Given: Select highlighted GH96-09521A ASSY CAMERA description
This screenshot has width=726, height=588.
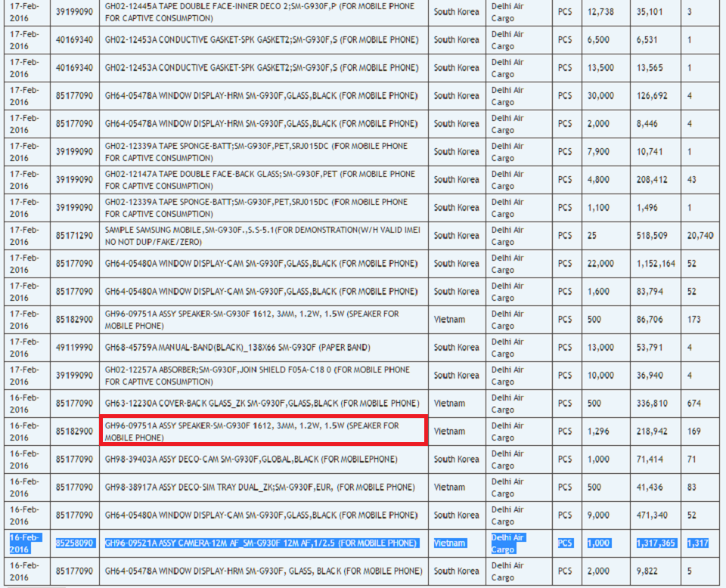Looking at the screenshot, I should pyautogui.click(x=263, y=543).
